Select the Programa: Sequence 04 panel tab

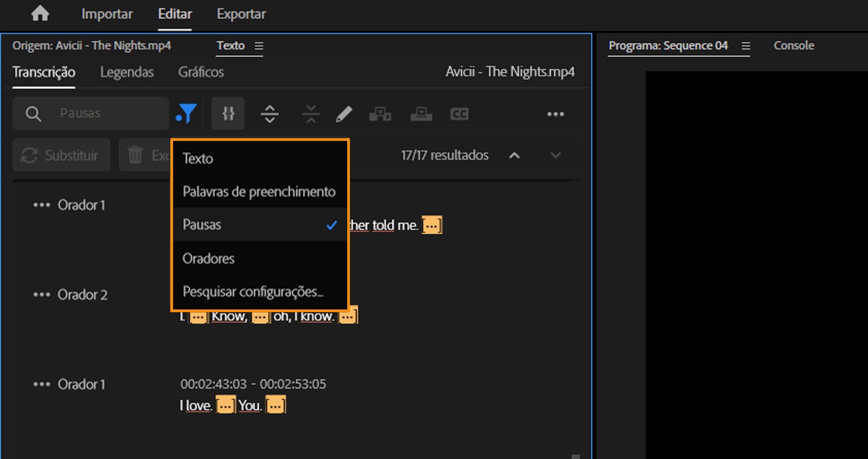668,46
